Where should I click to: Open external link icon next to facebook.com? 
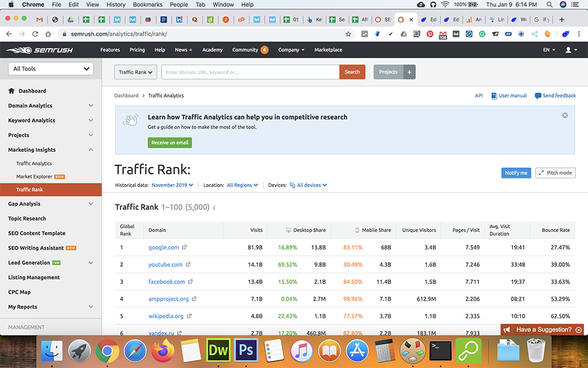pyautogui.click(x=191, y=282)
